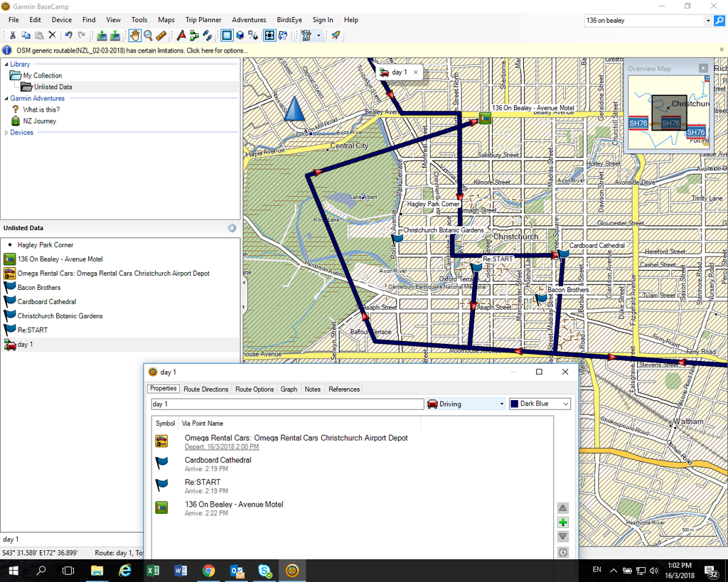Open the Unlisted Data gear options

coord(232,228)
